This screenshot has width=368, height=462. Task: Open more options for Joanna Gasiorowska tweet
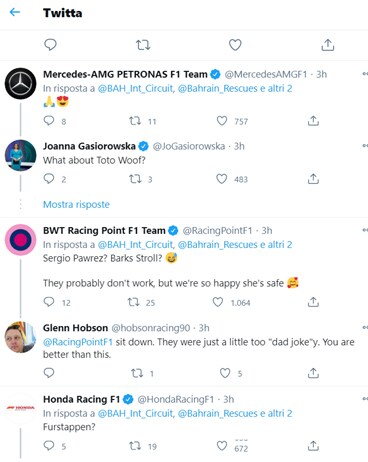pos(365,146)
